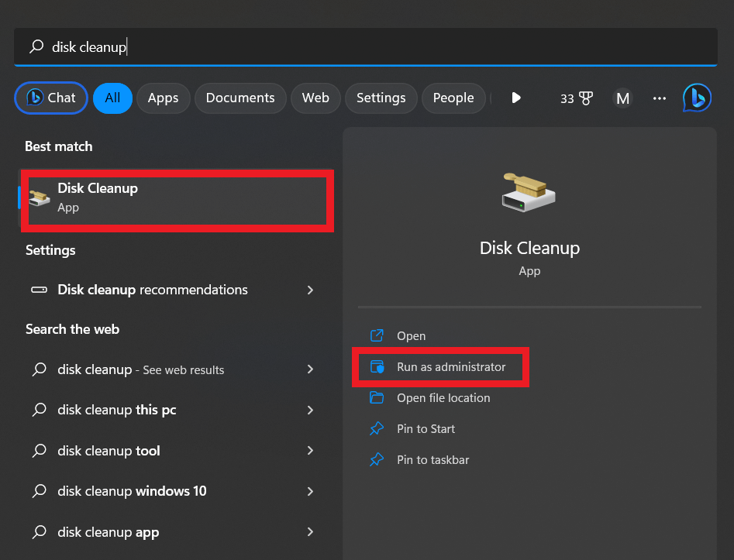The height and width of the screenshot is (560, 734).
Task: Expand the 'disk cleanup tool' chevron
Action: pos(310,451)
